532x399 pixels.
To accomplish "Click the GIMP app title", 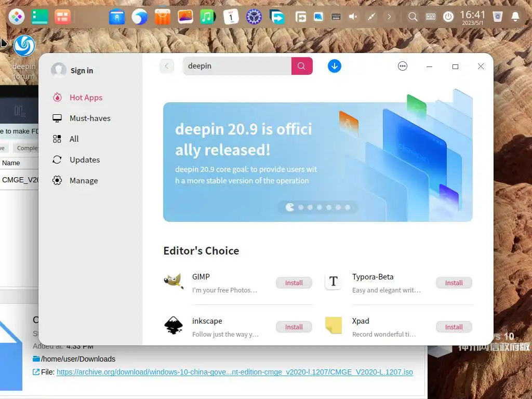I will tap(201, 276).
